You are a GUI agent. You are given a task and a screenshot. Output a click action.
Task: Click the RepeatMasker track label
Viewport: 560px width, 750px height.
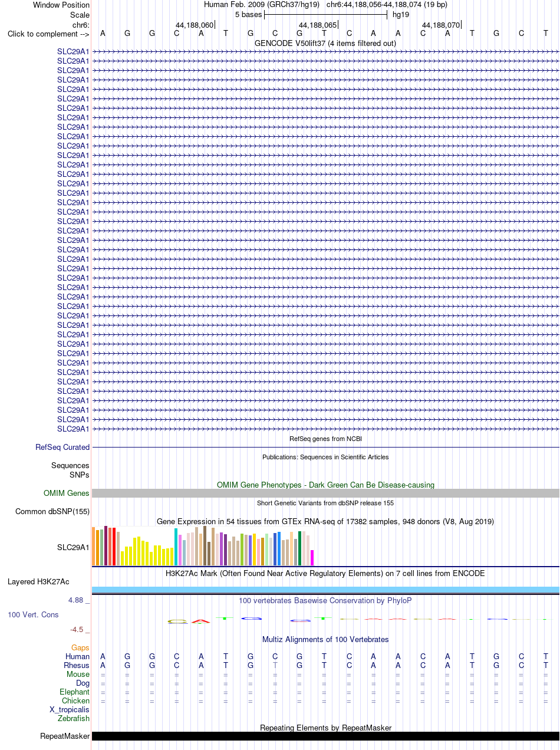[65, 736]
